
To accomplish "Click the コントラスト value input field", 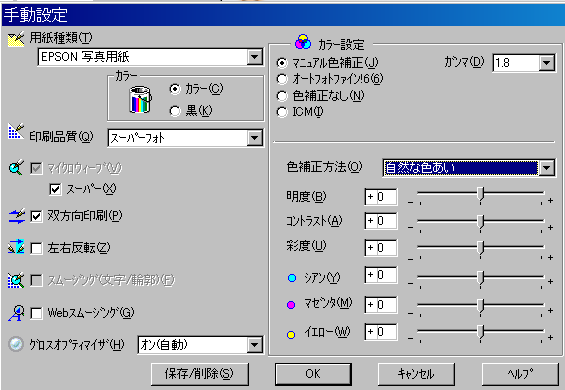I will point(381,221).
